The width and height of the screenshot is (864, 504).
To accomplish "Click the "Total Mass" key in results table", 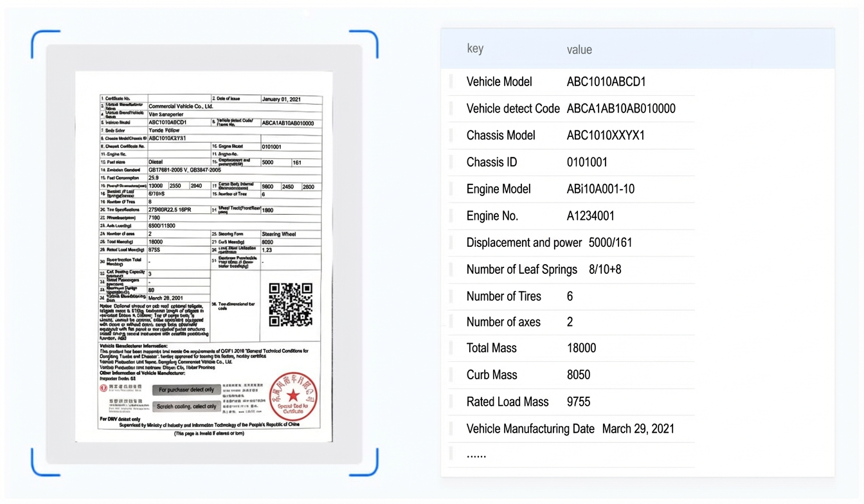I will tap(492, 348).
